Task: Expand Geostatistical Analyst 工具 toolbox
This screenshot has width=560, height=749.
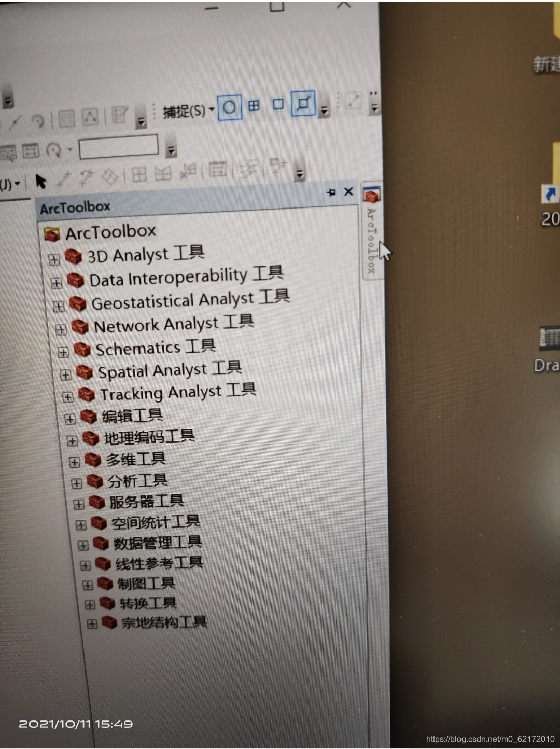Action: (x=59, y=307)
